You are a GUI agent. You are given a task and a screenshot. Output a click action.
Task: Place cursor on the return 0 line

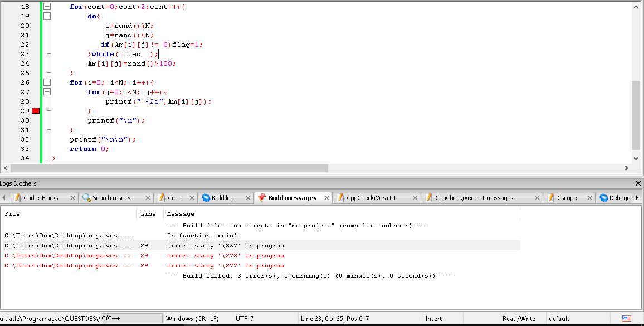point(89,149)
